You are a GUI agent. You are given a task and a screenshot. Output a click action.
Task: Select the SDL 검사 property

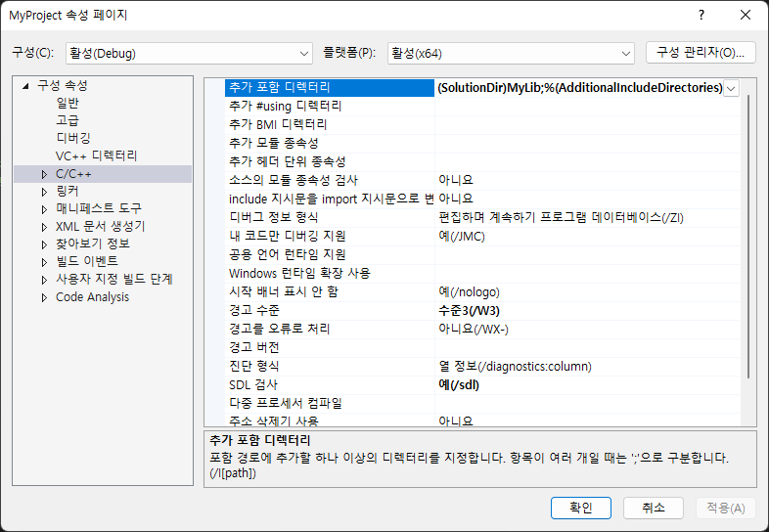click(x=330, y=385)
